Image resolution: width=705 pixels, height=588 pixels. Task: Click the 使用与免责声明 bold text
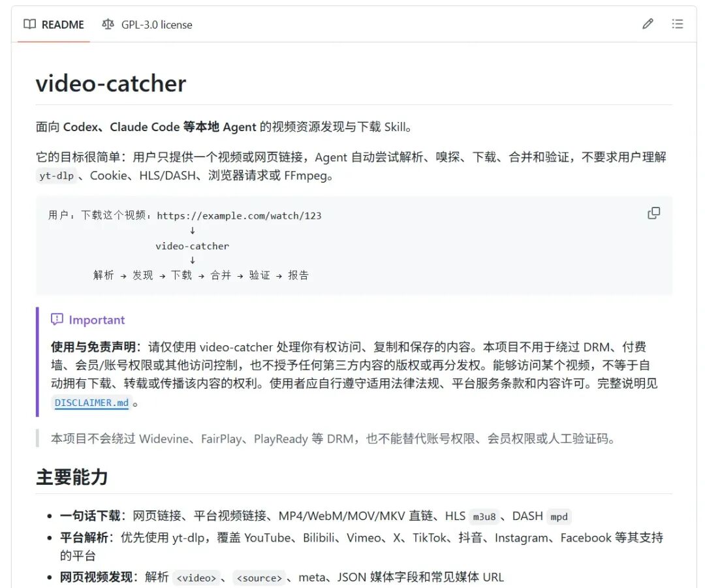pyautogui.click(x=93, y=347)
